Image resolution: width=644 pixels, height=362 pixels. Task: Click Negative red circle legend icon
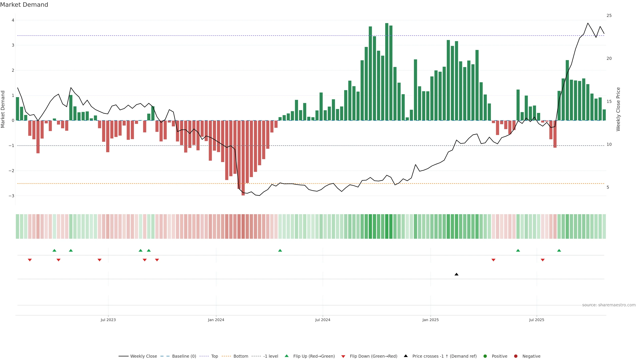(516, 356)
